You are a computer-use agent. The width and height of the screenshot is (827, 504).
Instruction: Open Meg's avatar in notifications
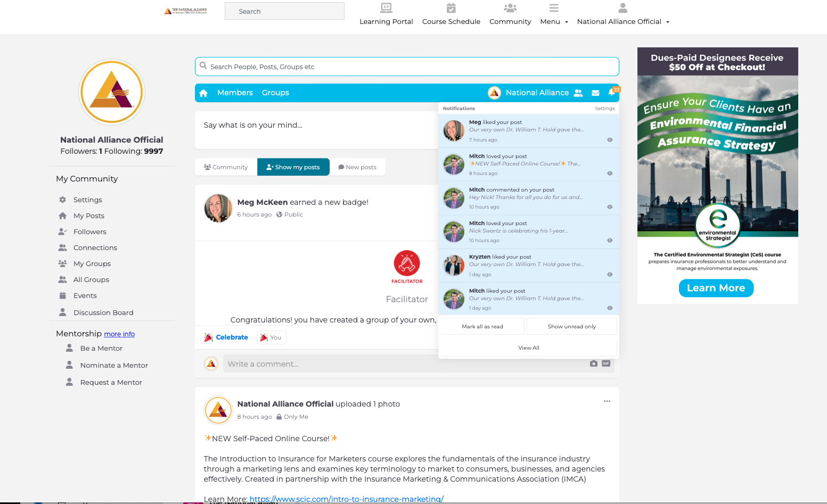tap(454, 130)
